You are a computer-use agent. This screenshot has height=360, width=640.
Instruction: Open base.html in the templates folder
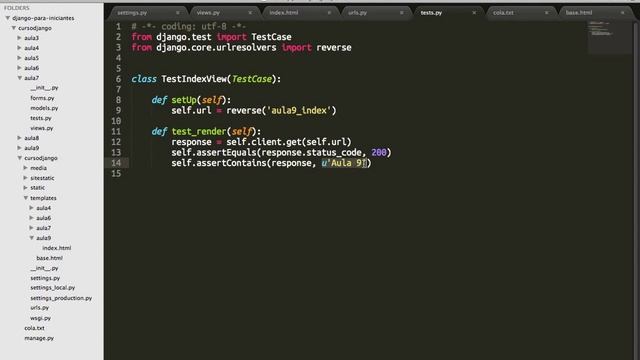49,258
